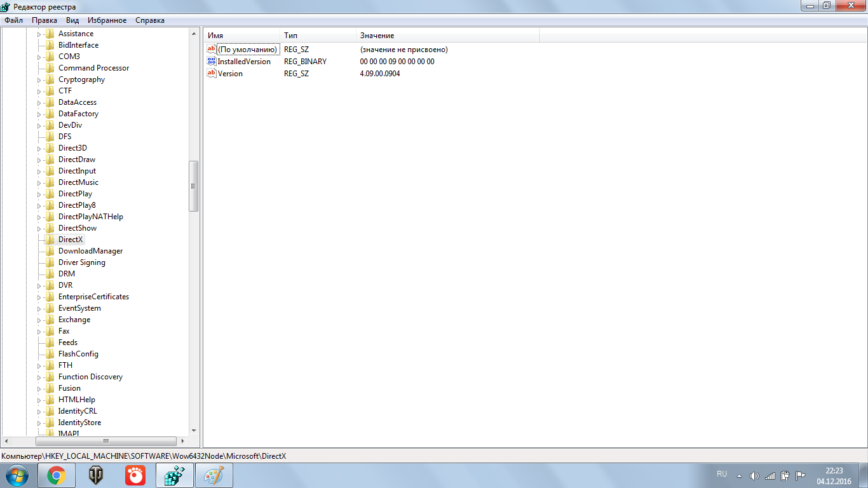
Task: Open World of Tanks taskbar icon
Action: coord(96,475)
